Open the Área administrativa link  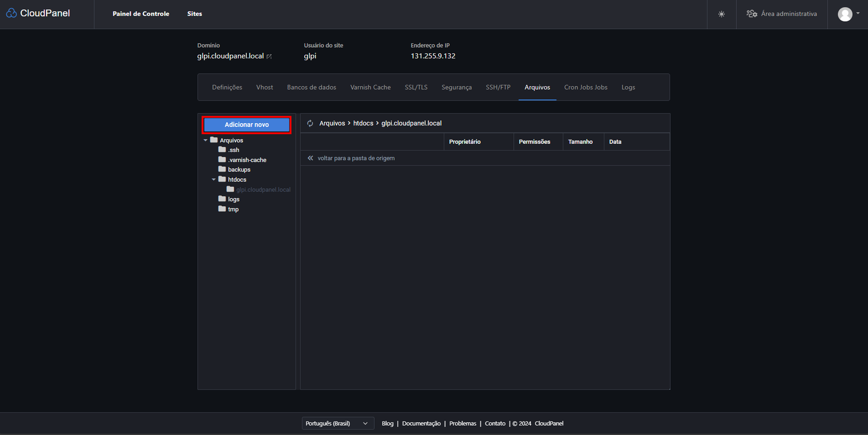point(782,14)
